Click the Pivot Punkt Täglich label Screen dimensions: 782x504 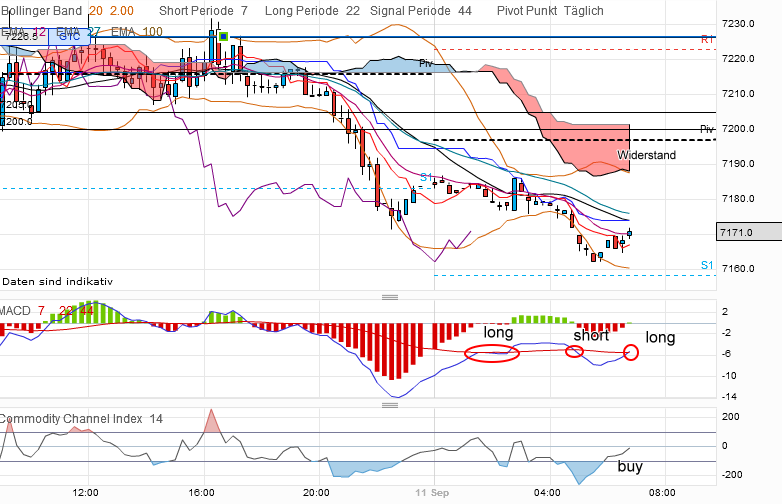point(550,10)
